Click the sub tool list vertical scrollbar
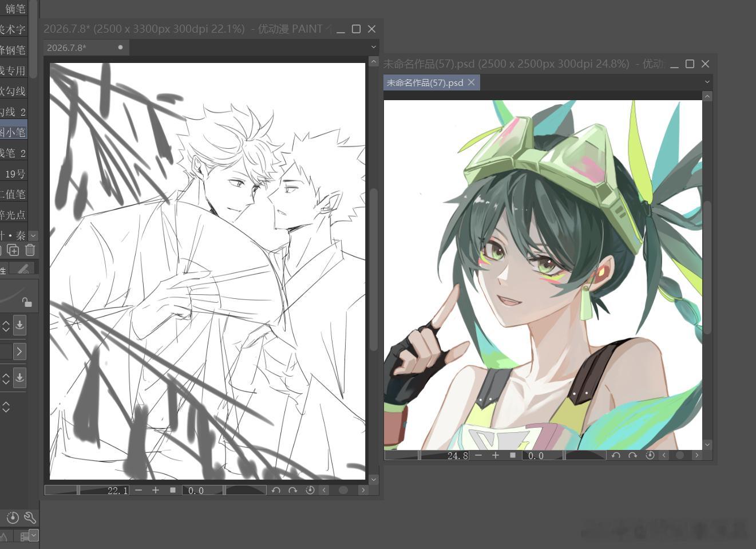Image resolution: width=756 pixels, height=549 pixels. pos(33,39)
